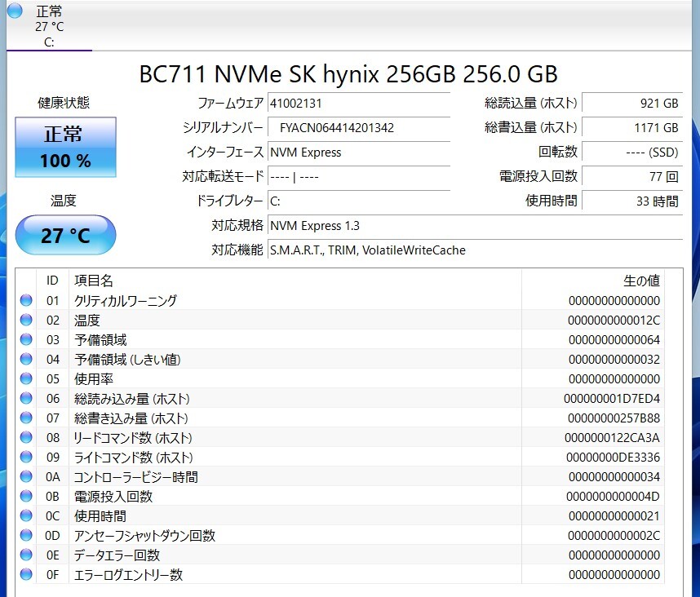Click the status orb for エラーログエントリー数 row 0F
This screenshot has width=700, height=597.
pos(26,575)
